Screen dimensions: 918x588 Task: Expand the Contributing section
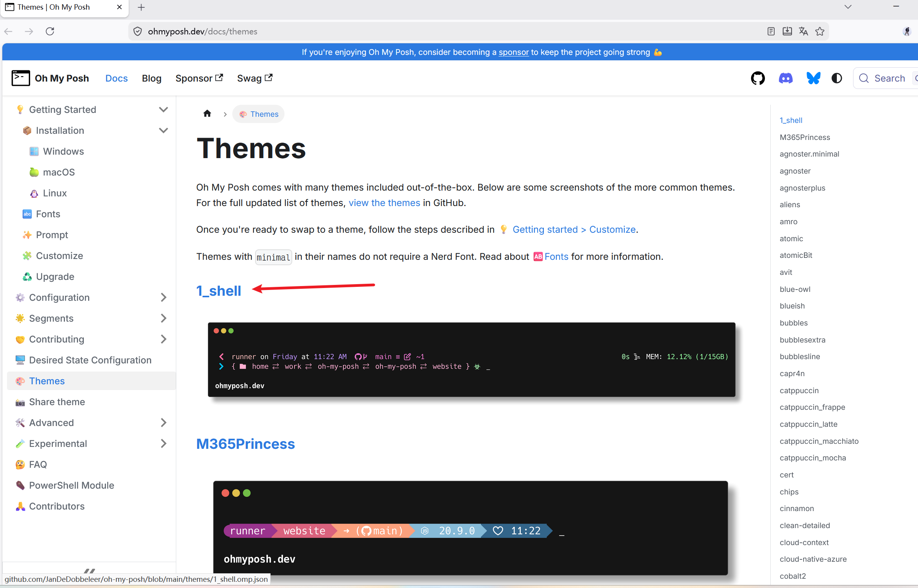point(164,339)
